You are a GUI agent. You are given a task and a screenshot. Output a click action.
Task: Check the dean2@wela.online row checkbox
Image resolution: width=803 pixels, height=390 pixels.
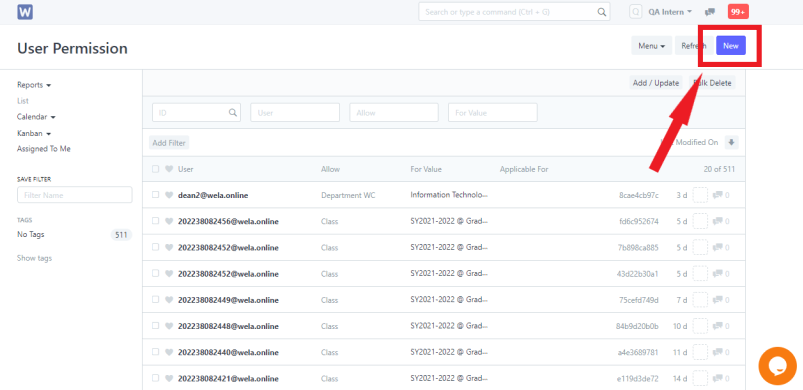point(156,195)
